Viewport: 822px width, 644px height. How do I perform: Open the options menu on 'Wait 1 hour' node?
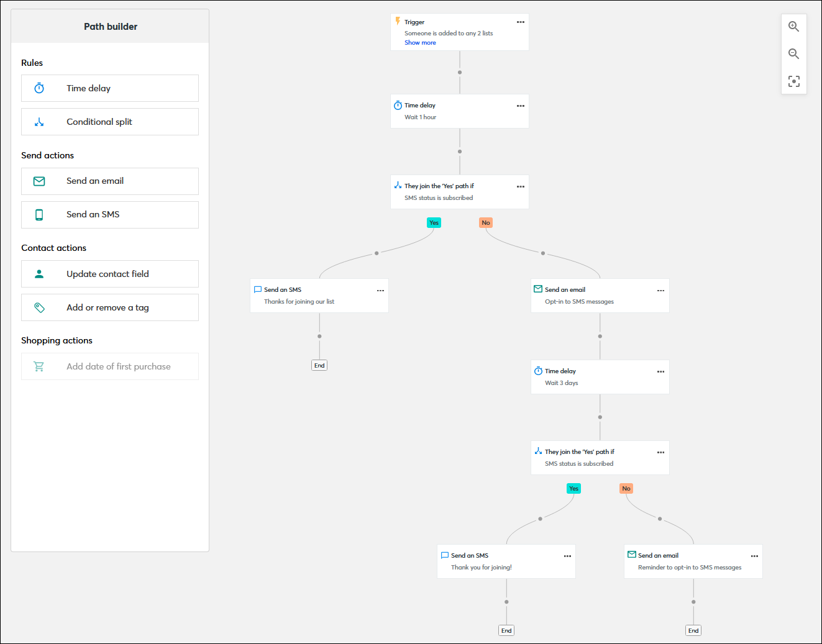[521, 106]
